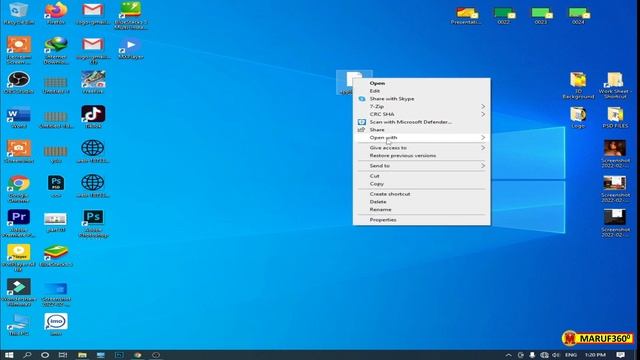
Task: Open the notification center icon
Action: pyautogui.click(x=620, y=355)
